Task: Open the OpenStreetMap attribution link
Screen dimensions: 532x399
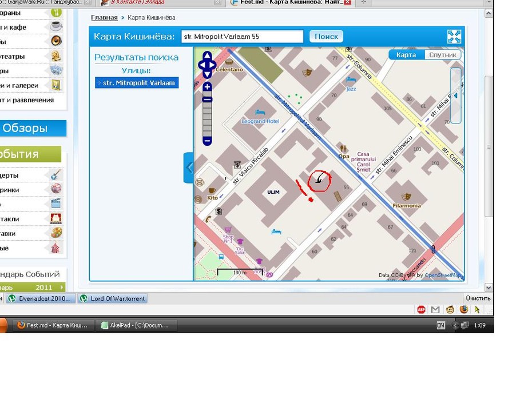Action: click(443, 275)
